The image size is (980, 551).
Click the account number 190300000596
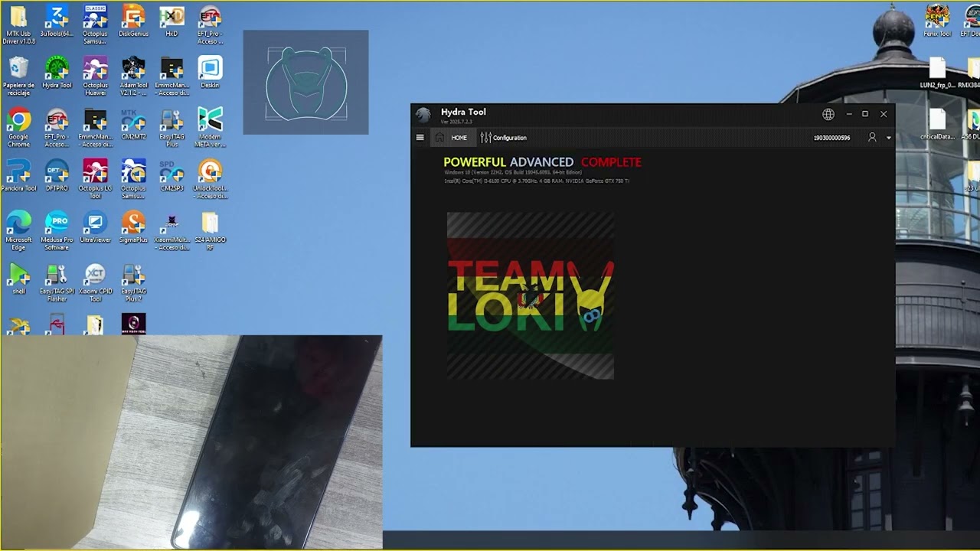[x=831, y=138]
